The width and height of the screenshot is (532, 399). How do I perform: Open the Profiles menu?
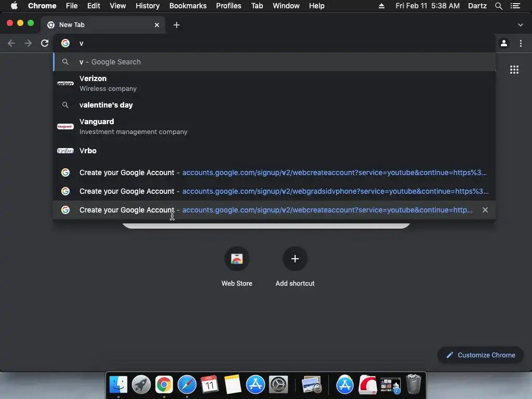point(229,6)
